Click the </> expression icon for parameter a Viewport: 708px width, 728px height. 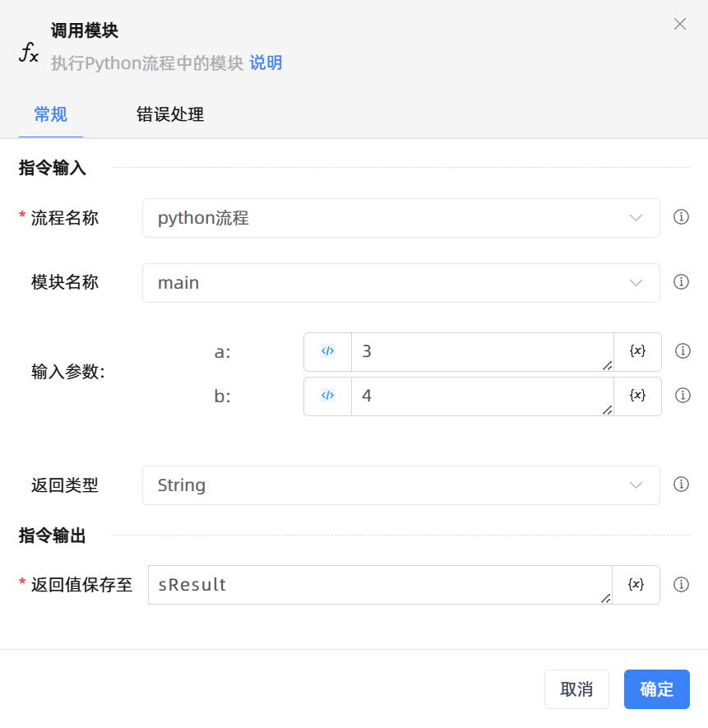point(327,351)
